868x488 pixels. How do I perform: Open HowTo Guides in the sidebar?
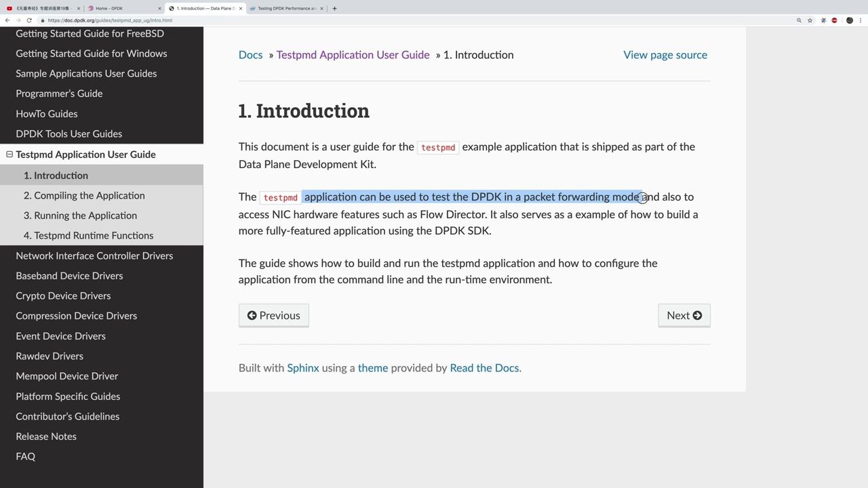click(x=47, y=114)
